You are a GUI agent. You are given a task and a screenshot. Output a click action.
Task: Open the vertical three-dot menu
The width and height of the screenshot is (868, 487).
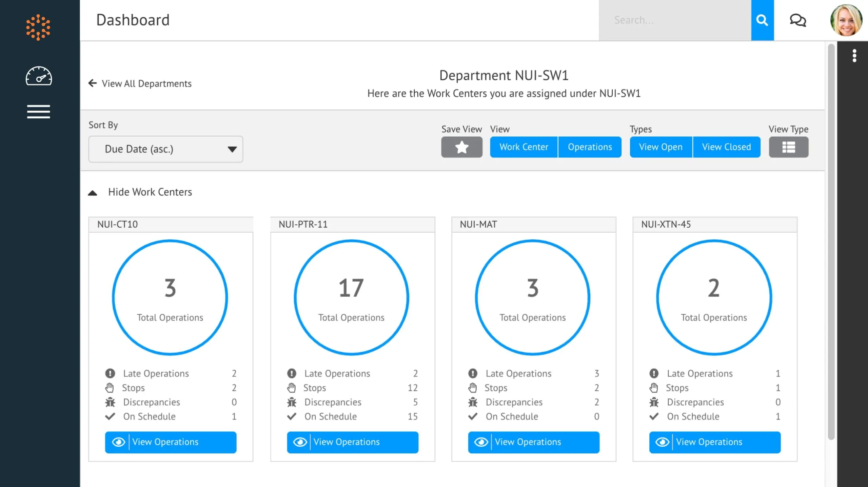coord(854,56)
